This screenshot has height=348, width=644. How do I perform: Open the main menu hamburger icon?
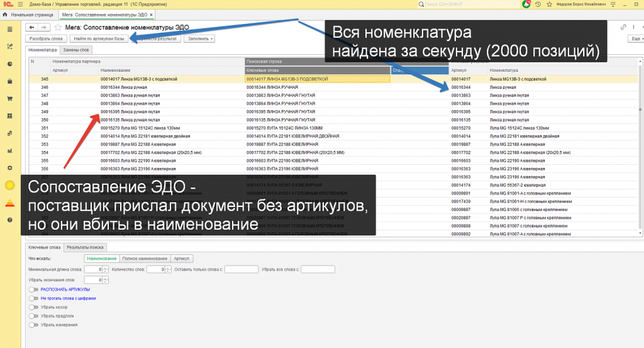coord(21,4)
